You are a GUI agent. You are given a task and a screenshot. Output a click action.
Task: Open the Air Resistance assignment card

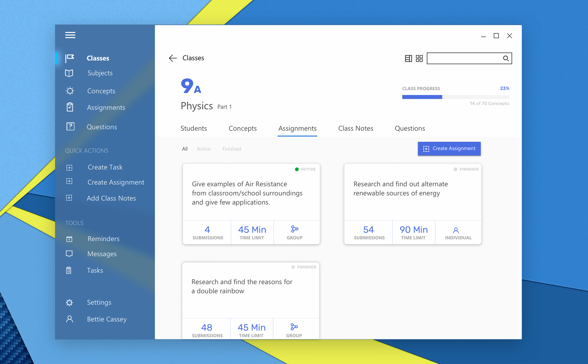coord(247,193)
